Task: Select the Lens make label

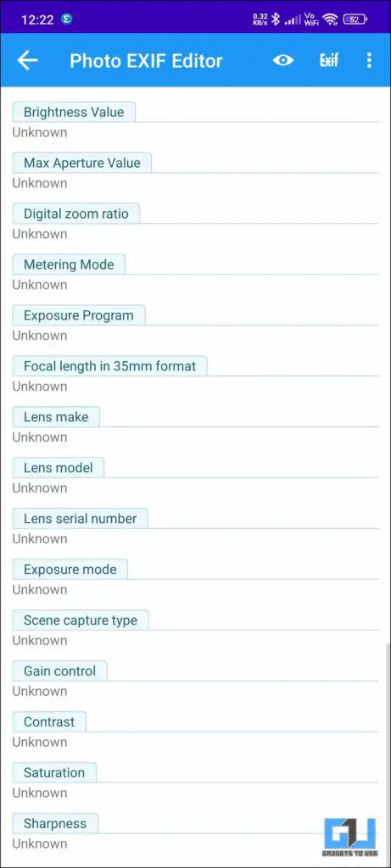Action: click(x=56, y=417)
